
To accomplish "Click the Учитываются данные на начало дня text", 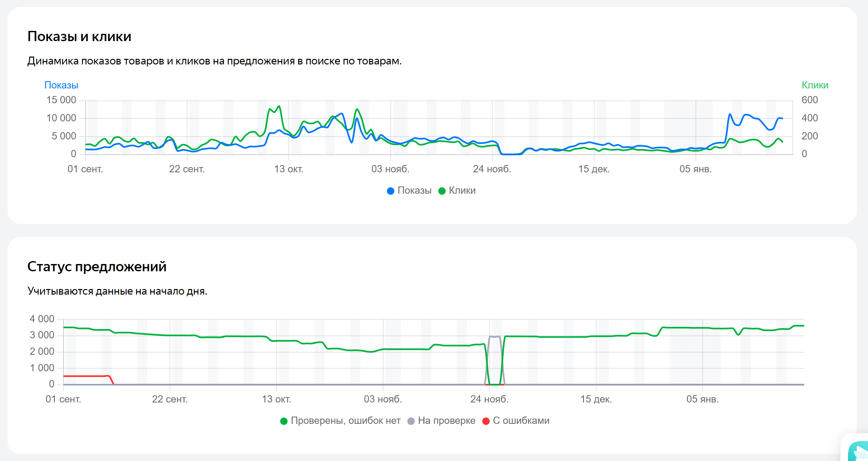I will pyautogui.click(x=117, y=291).
